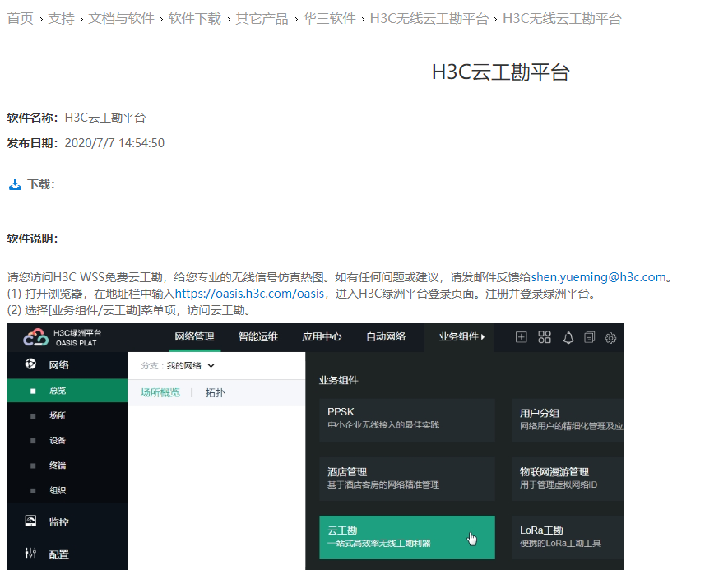728x579 pixels.
Task: Click the plus-square add icon in top bar
Action: click(x=521, y=337)
